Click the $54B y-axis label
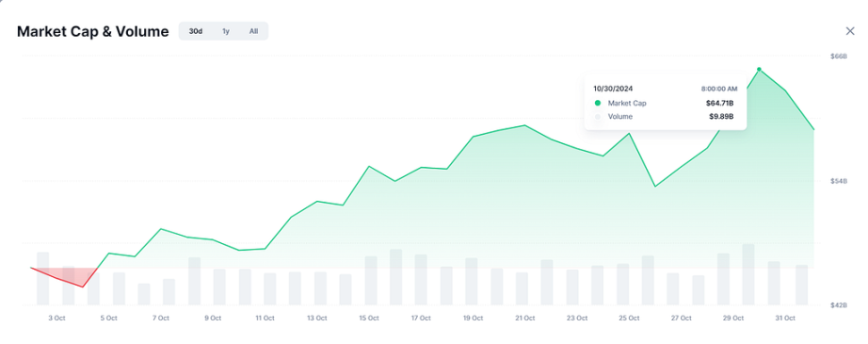 coord(839,181)
